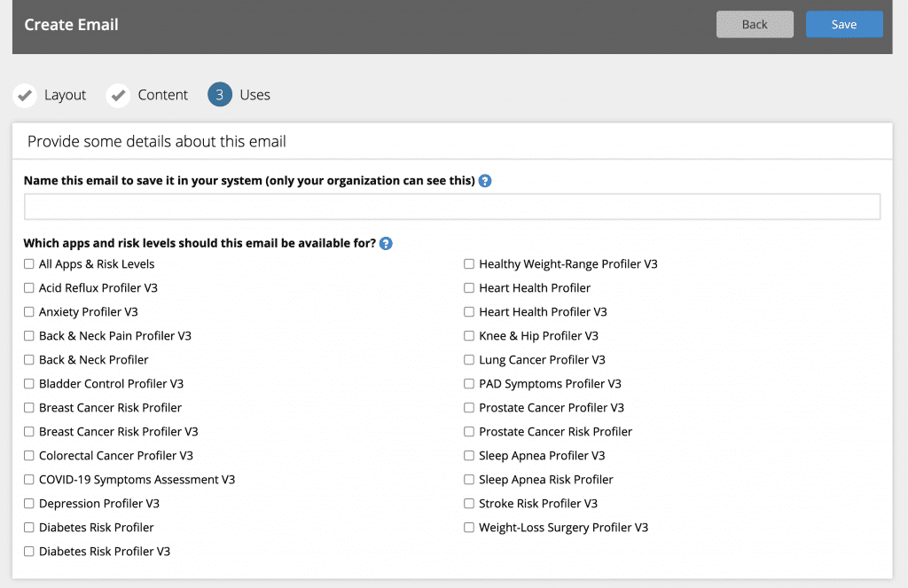Click the Content step checkmark icon
The image size is (908, 588).
[118, 95]
